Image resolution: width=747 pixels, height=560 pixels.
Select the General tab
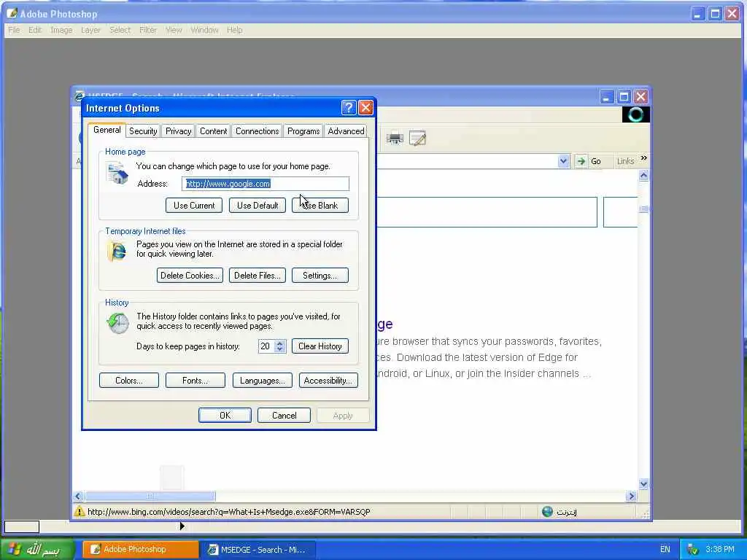pos(107,130)
